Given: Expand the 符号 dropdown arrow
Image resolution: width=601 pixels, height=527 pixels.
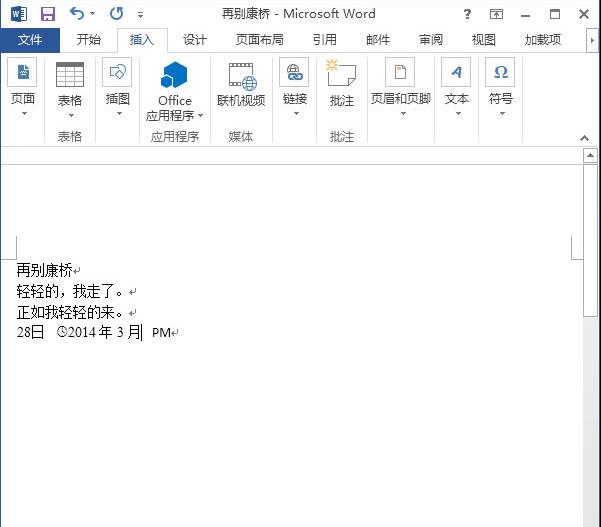Looking at the screenshot, I should [x=502, y=113].
